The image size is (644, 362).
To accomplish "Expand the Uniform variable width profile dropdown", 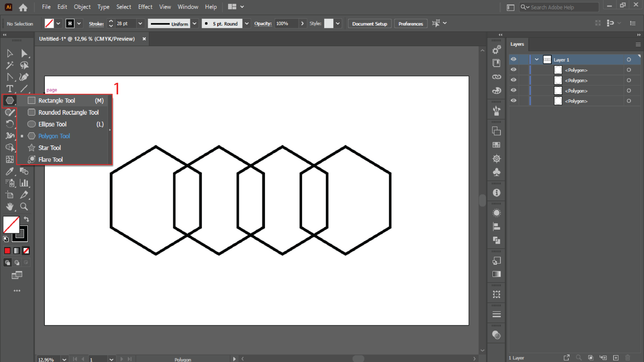I will coord(194,24).
